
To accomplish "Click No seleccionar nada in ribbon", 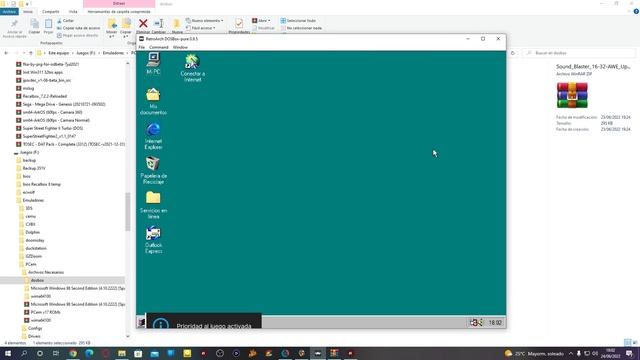I will pyautogui.click(x=301, y=28).
